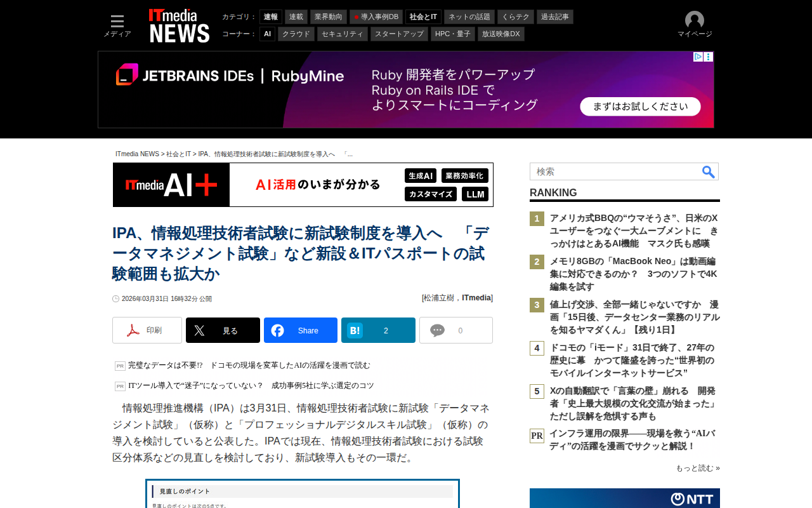This screenshot has height=508, width=812.
Task: Open マイページ user avatar
Action: pos(695,20)
